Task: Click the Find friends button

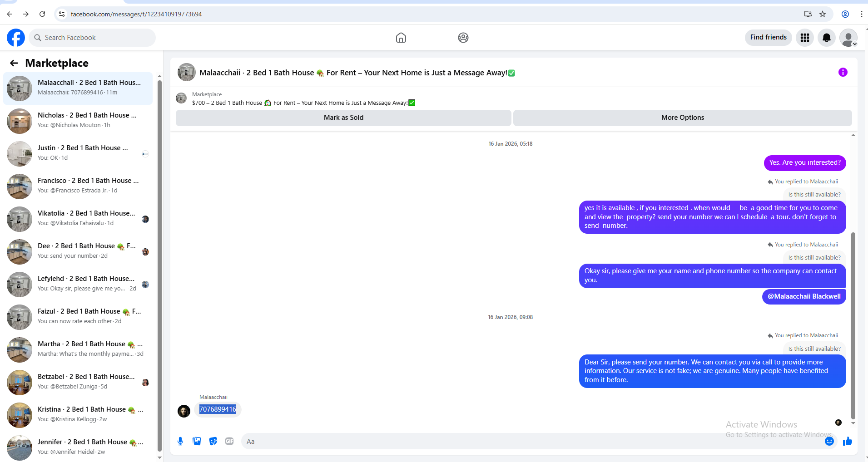Action: click(x=769, y=38)
